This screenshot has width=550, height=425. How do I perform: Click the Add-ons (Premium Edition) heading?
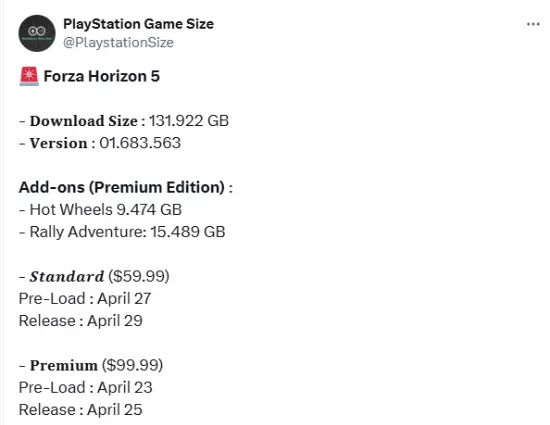[126, 187]
